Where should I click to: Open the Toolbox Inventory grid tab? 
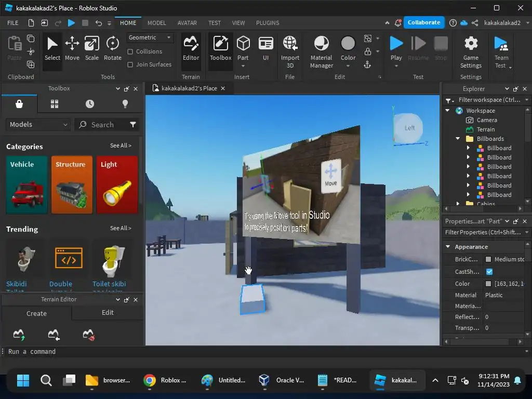coord(54,104)
